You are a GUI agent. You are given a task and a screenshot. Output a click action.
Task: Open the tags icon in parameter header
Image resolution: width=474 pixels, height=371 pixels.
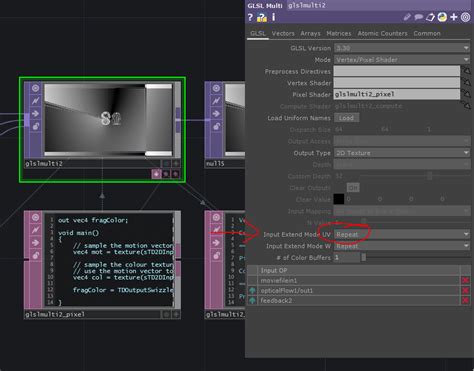click(x=430, y=17)
